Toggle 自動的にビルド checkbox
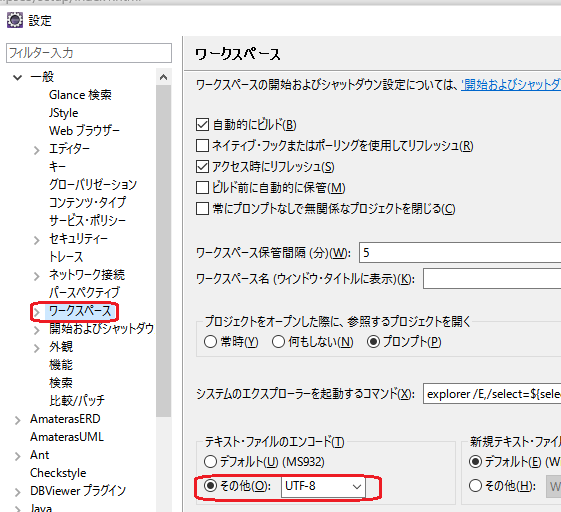This screenshot has width=561, height=512. tap(202, 125)
